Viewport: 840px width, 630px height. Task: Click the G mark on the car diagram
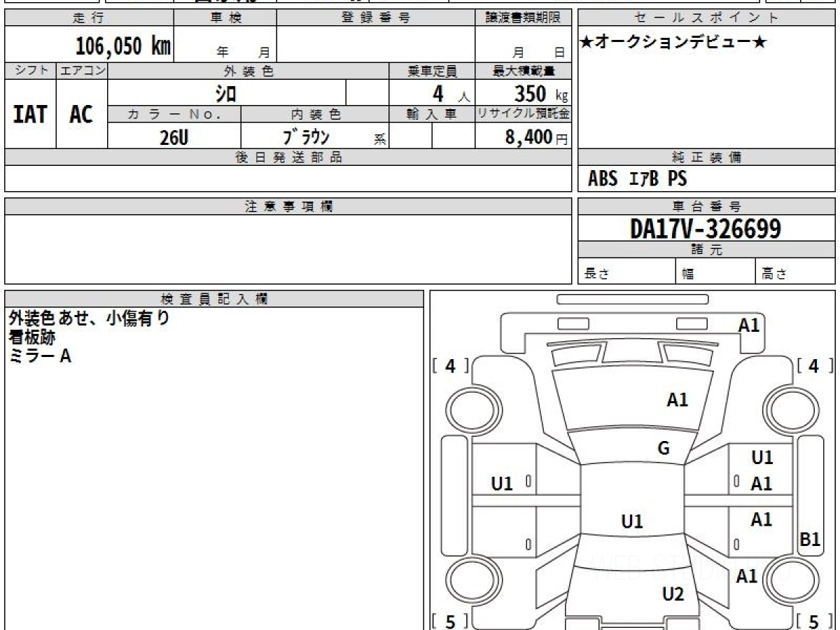(664, 449)
